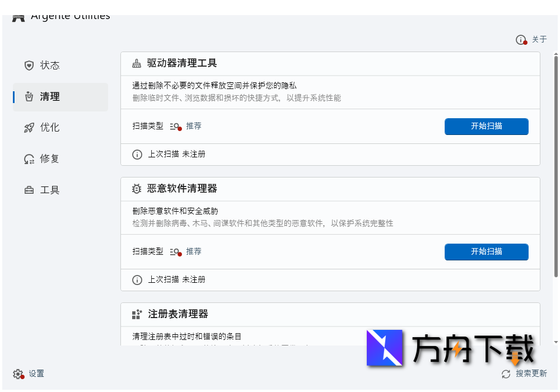Screen dimensions: 560x392
Task: Click the gear icon beside 恶意软件清理器
Action: click(x=137, y=189)
